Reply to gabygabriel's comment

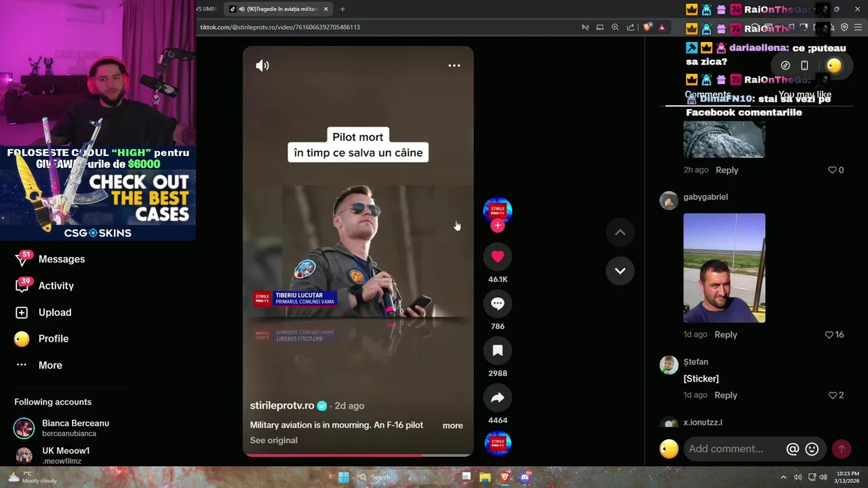[x=726, y=334]
